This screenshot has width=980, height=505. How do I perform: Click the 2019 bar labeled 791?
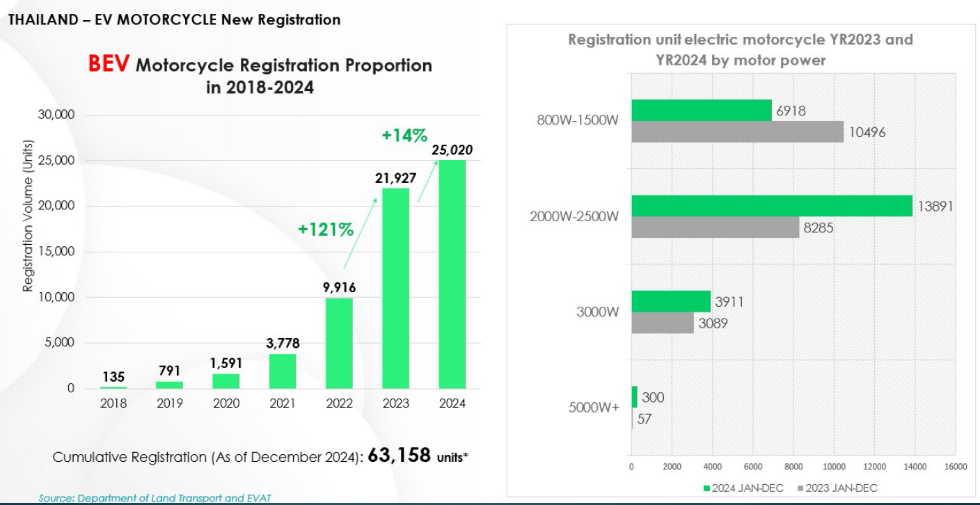[x=169, y=385]
